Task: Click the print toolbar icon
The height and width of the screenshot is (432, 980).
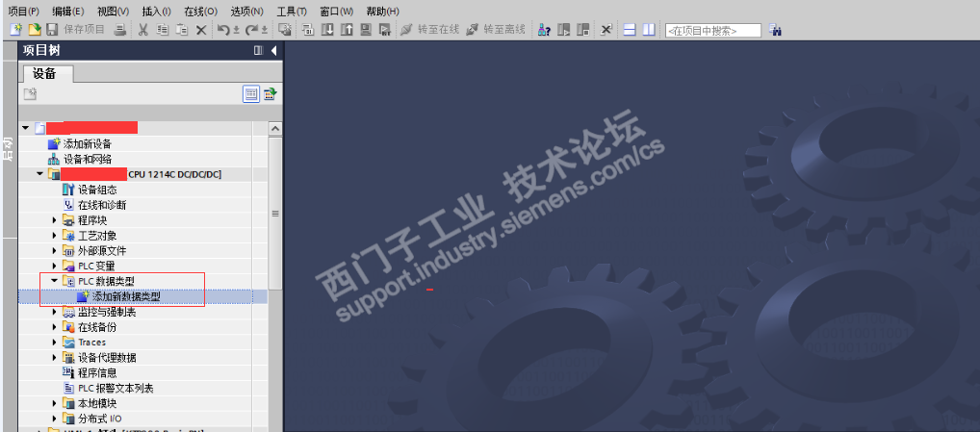Action: coord(120,29)
